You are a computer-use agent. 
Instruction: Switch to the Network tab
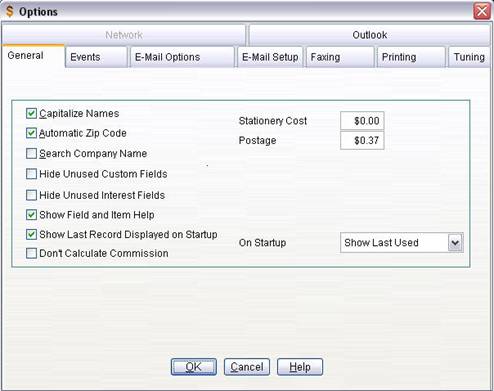(x=124, y=35)
